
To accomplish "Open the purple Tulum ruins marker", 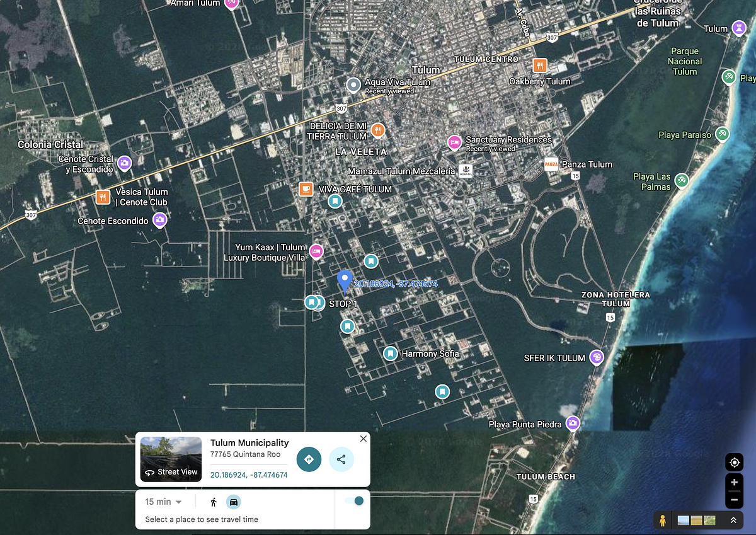I will click(x=739, y=27).
